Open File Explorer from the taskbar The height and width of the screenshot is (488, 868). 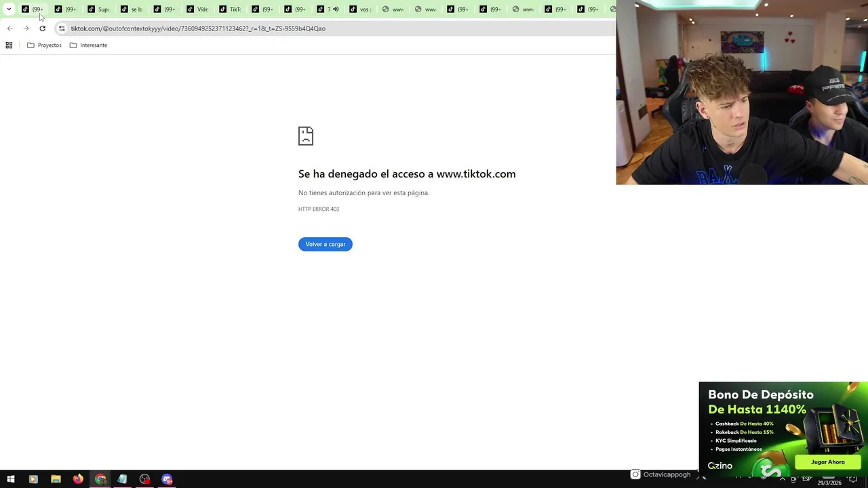pos(56,479)
